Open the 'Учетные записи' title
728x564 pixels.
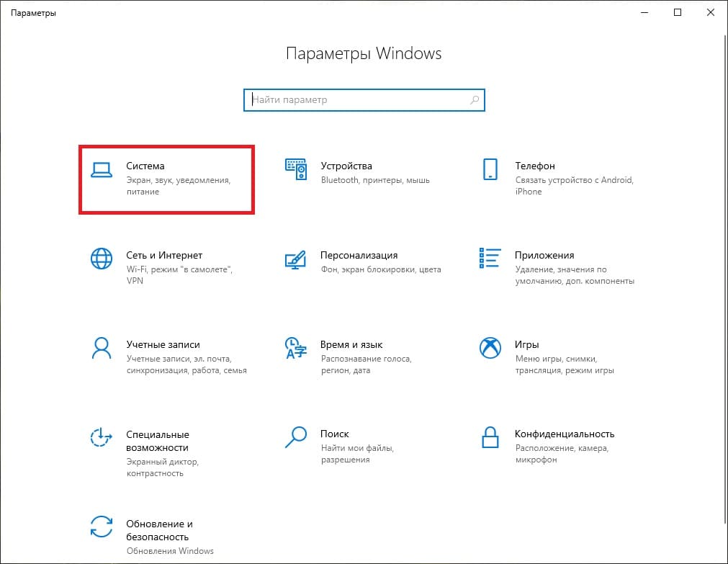coord(163,345)
